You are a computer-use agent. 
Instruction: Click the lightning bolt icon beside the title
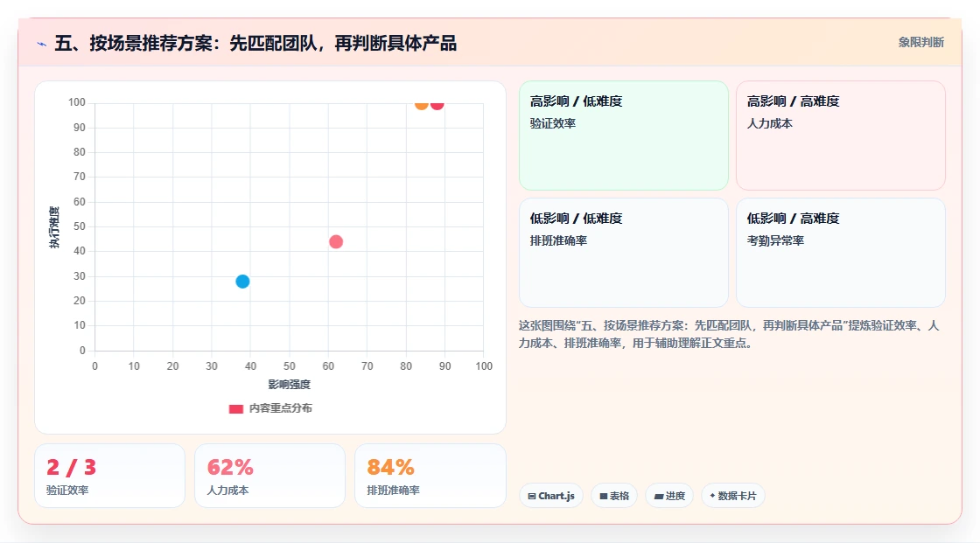[42, 44]
